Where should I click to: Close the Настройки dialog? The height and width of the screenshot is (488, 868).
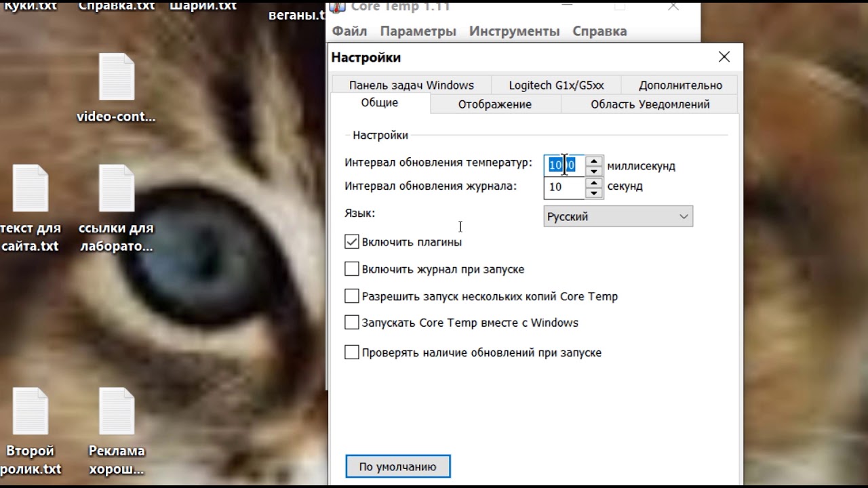(724, 57)
